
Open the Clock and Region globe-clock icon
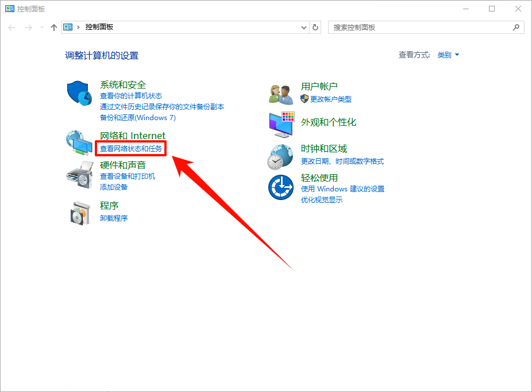pyautogui.click(x=280, y=157)
